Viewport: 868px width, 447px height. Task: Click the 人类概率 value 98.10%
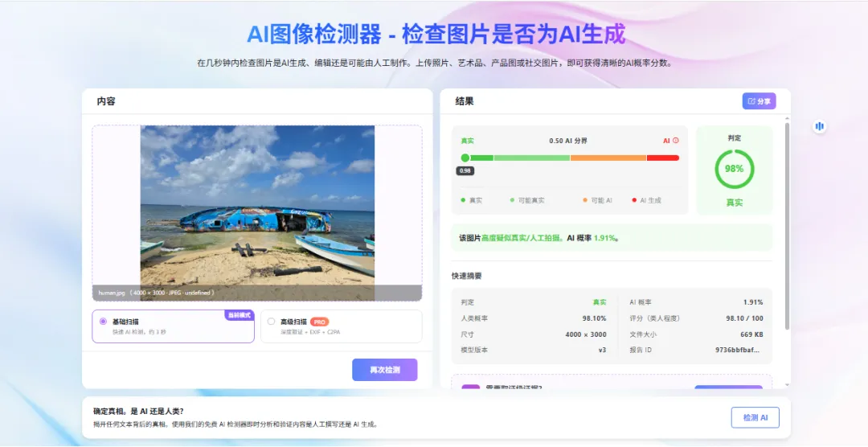click(x=594, y=318)
